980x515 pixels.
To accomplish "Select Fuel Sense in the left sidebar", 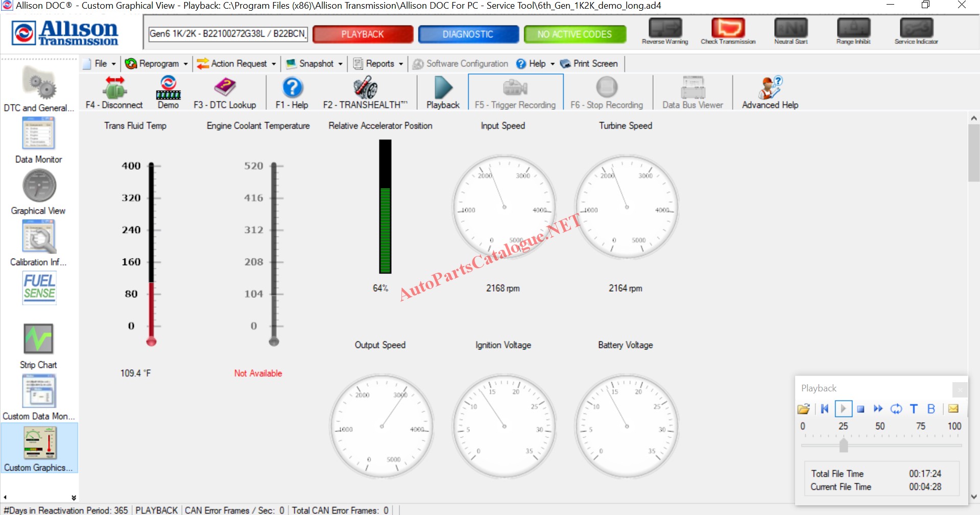I will (39, 288).
